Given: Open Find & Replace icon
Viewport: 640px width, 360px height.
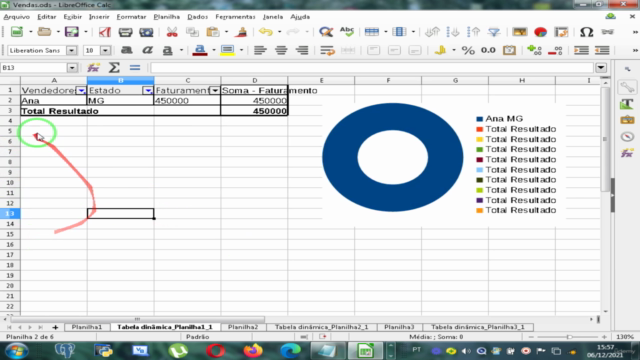Looking at the screenshot, I should point(326,32).
